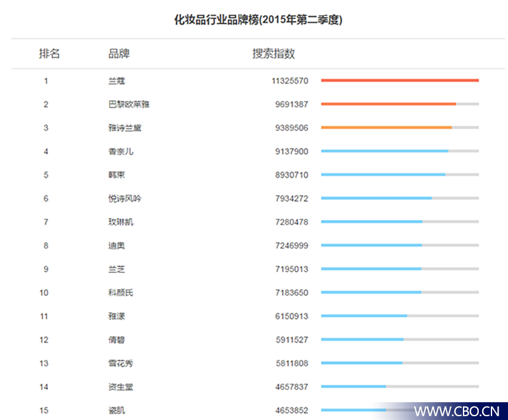Sort by the 搜索指数 column header
This screenshot has height=420, width=508.
point(274,54)
